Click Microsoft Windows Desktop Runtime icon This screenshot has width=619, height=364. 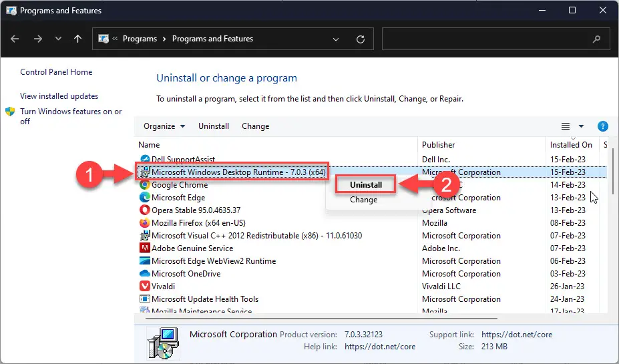145,172
